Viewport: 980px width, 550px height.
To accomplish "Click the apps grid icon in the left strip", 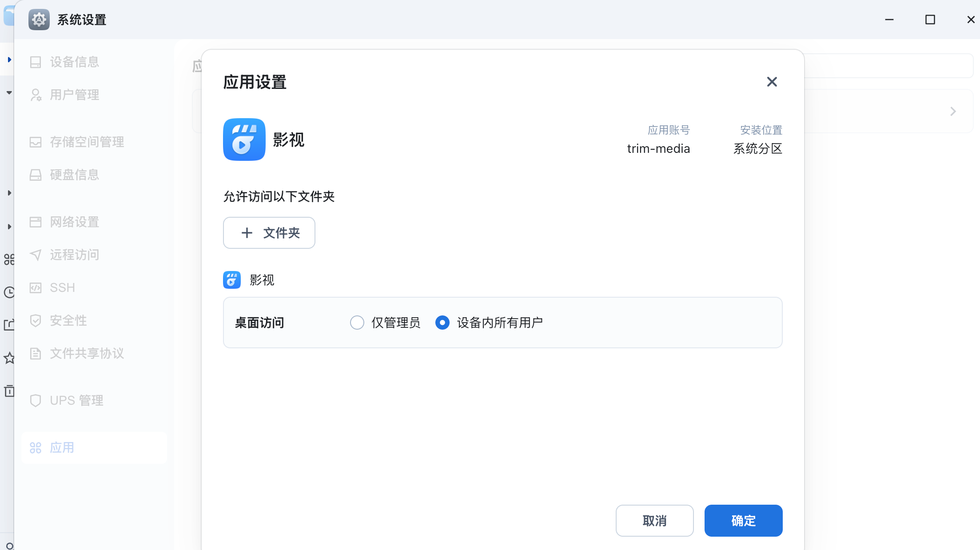I will [9, 259].
